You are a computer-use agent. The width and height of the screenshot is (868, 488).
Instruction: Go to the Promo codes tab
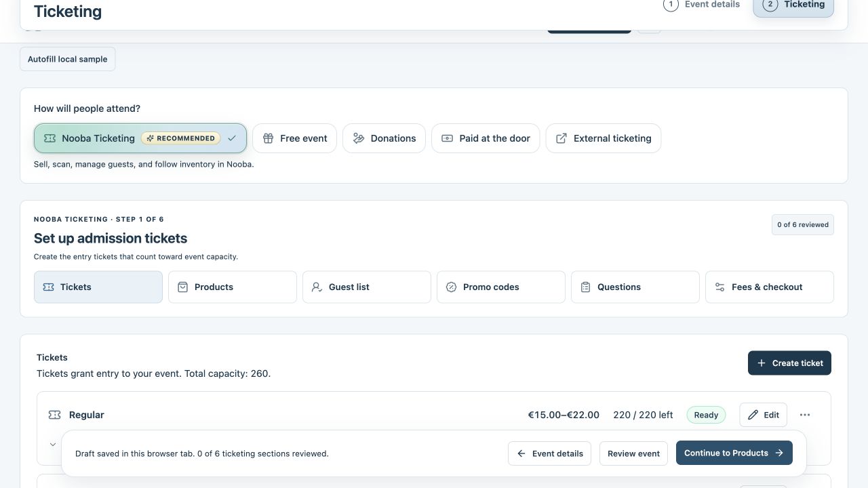(x=501, y=287)
